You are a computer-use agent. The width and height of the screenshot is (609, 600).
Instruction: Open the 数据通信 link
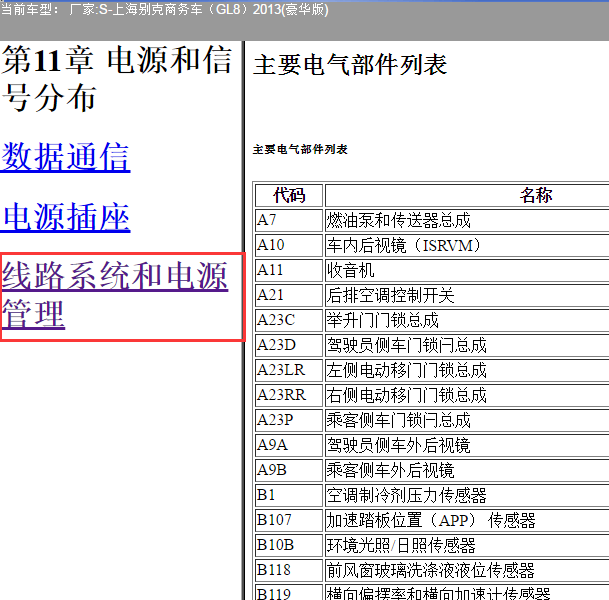65,157
